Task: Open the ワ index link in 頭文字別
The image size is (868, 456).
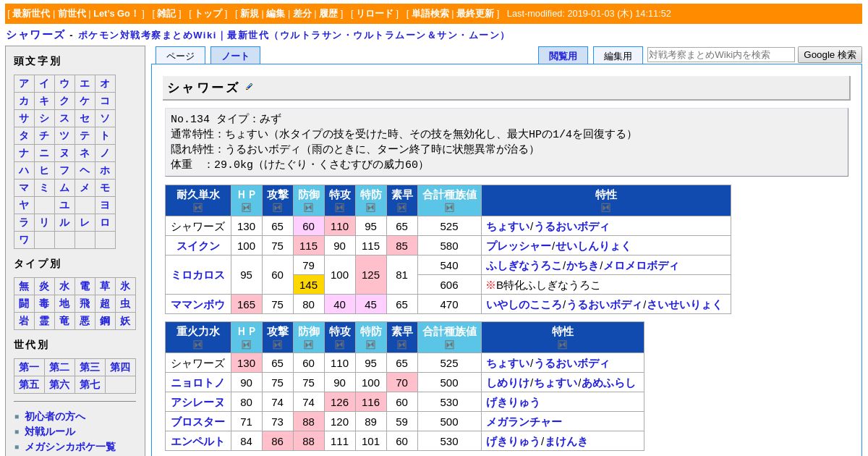Action: 24,240
